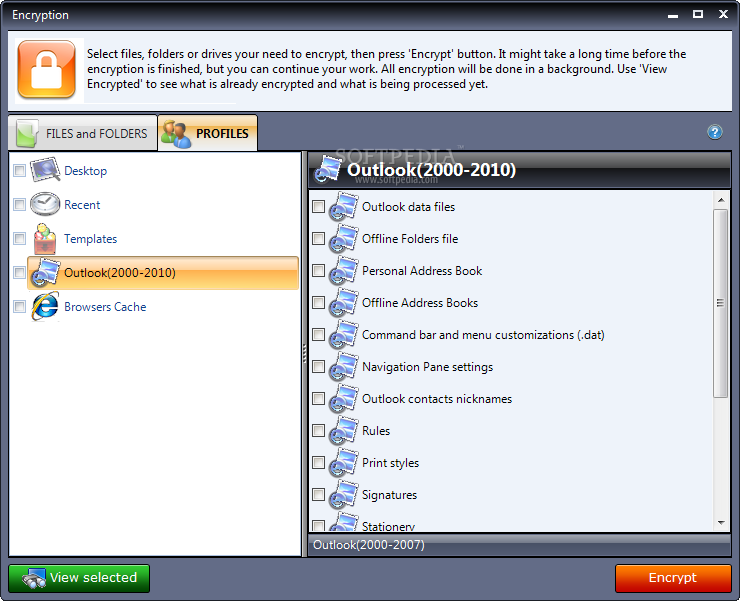Screen dimensions: 740x601
Task: Click the Desktop profile magnifier icon
Action: coord(45,170)
